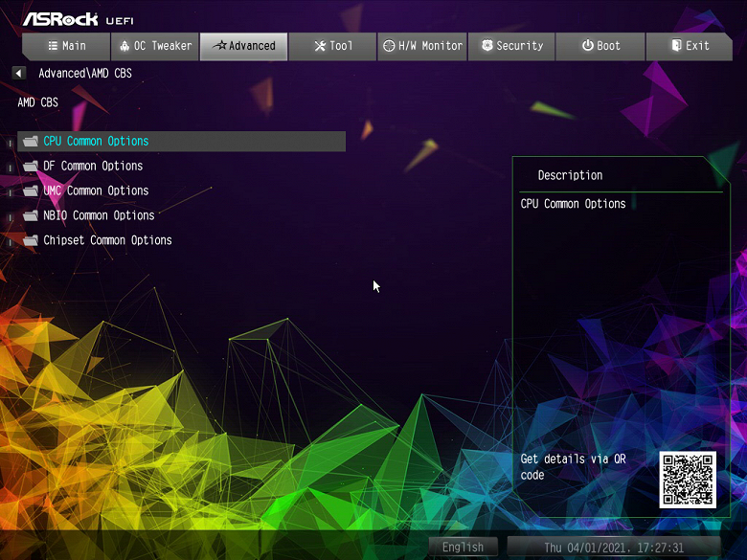This screenshot has width=747, height=560.
Task: Click the AMD CBS section title
Action: pyautogui.click(x=38, y=102)
